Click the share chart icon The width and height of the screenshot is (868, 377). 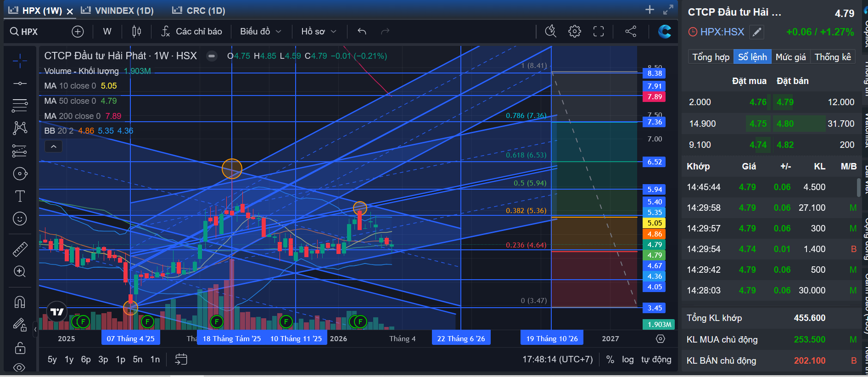pyautogui.click(x=631, y=31)
